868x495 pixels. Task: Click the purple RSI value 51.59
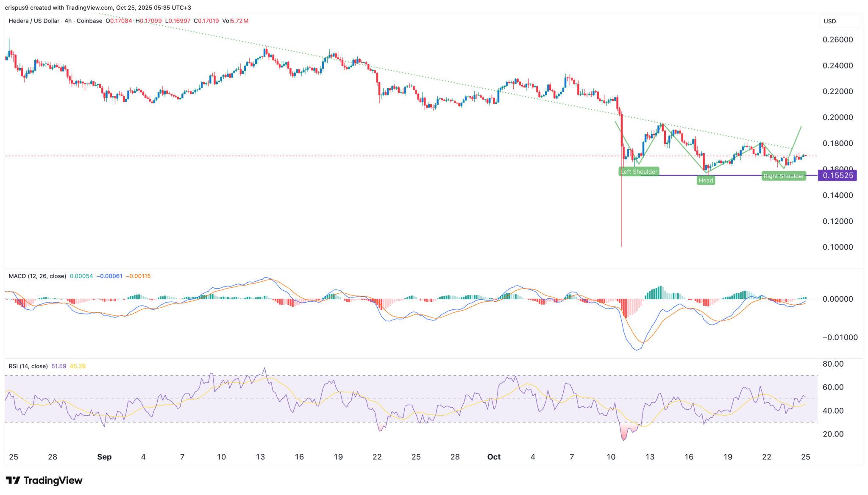[x=58, y=366]
